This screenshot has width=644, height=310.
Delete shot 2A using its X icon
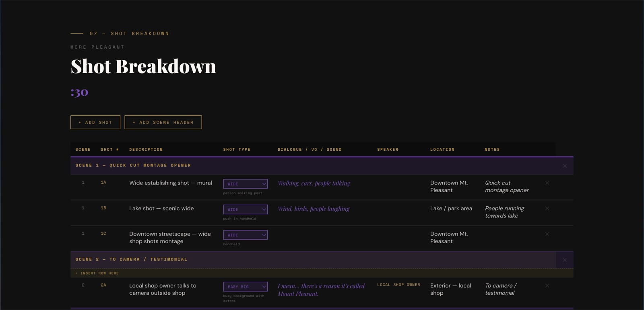(547, 286)
